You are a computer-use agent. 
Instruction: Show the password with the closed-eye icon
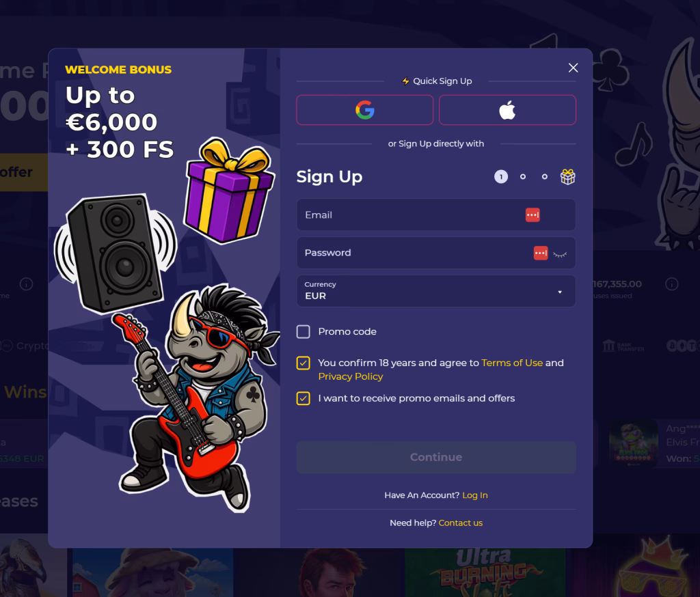point(560,254)
